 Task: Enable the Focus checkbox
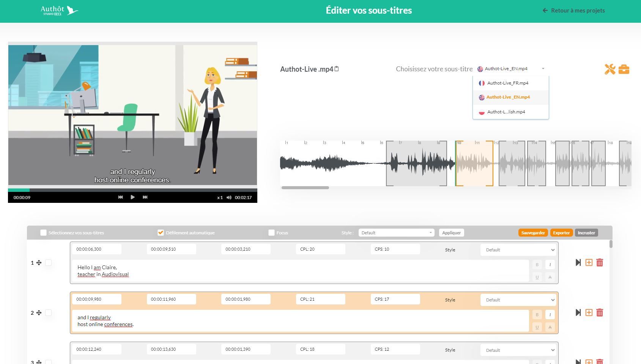(x=271, y=233)
